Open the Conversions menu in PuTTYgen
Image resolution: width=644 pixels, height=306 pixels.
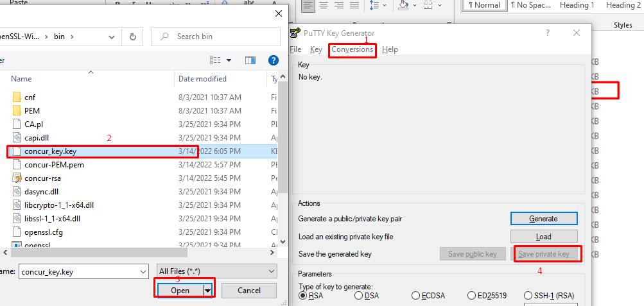352,49
